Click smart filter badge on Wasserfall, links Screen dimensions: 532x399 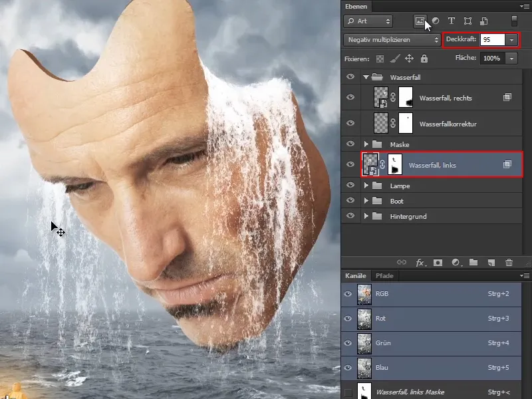click(x=507, y=164)
